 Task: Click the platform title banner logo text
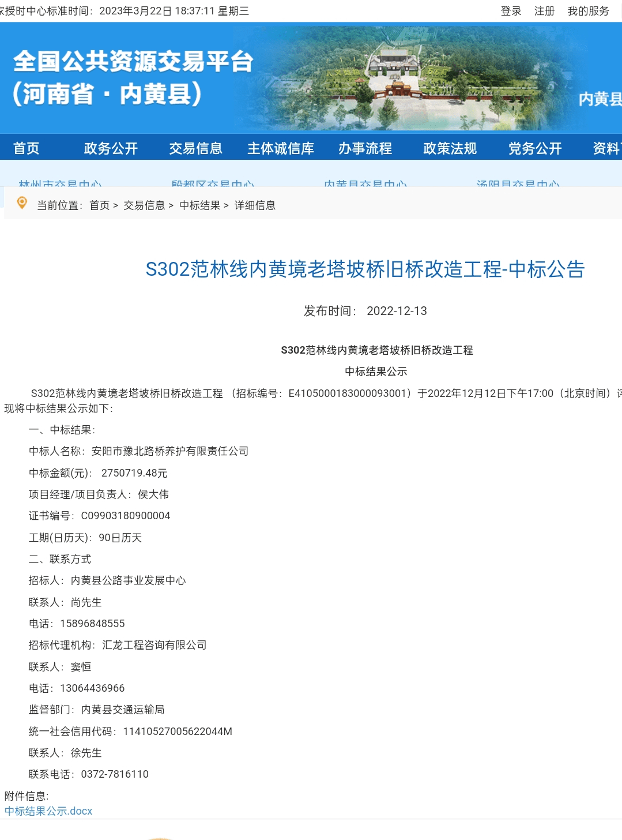click(133, 78)
